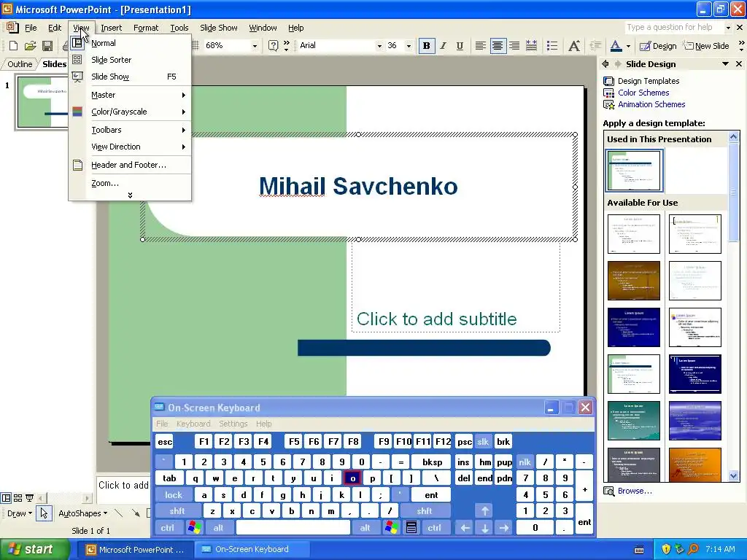Expand full View menu with chevrons
This screenshot has height=560, width=747.
click(x=130, y=195)
